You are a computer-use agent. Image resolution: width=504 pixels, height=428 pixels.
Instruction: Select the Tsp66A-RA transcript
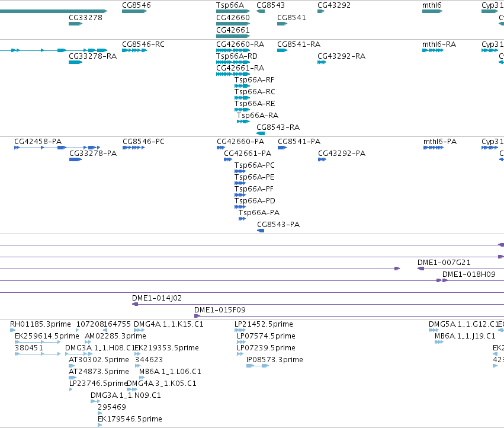tap(243, 122)
